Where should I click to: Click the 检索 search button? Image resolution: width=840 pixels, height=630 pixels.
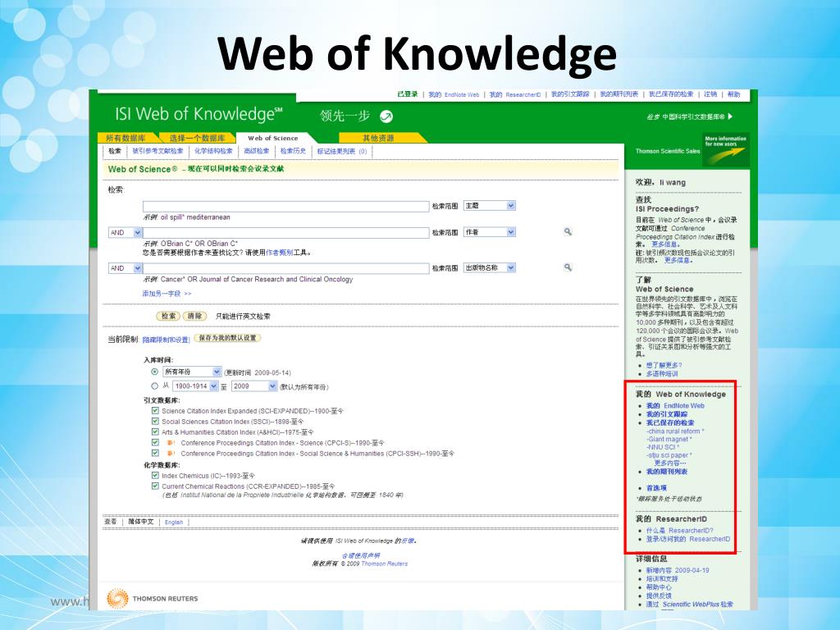coord(169,316)
